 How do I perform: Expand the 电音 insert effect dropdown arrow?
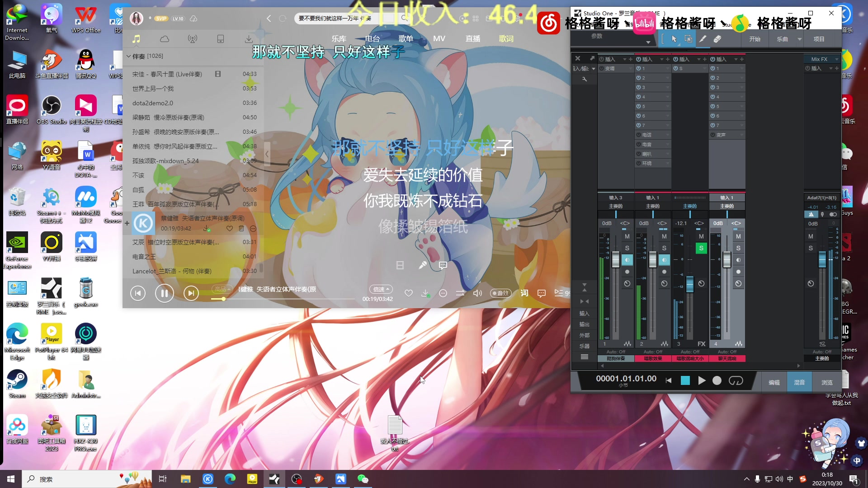[x=667, y=145]
